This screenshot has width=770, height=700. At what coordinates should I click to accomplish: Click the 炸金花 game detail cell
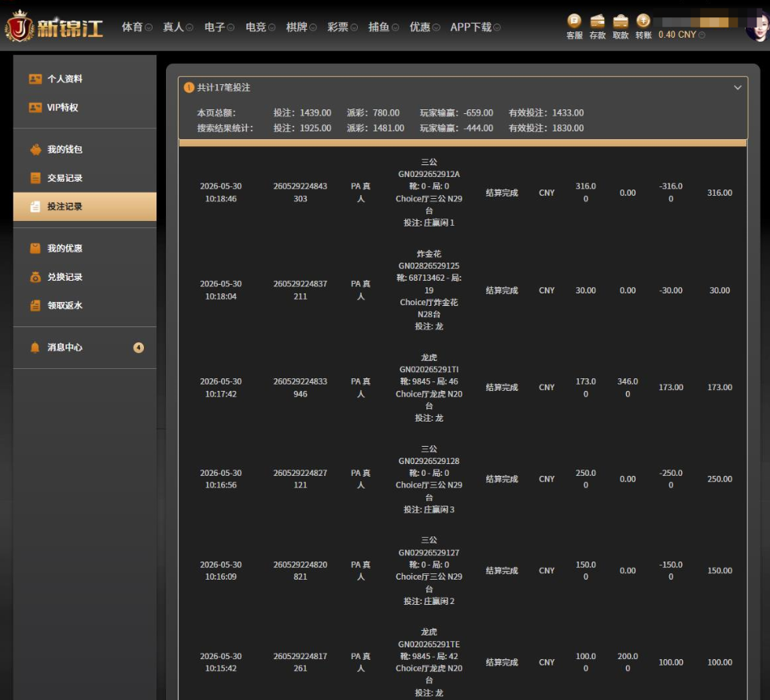[429, 289]
